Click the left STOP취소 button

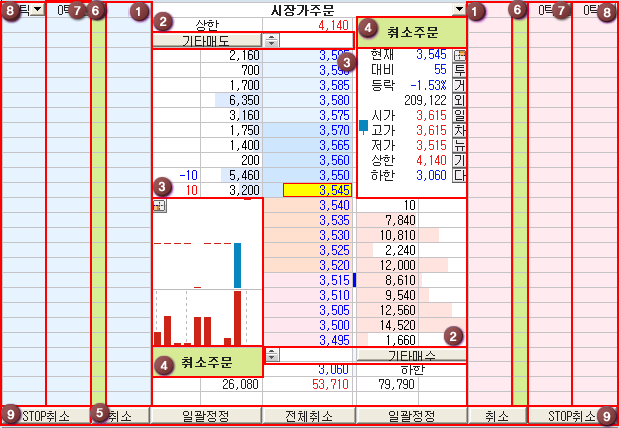pos(50,415)
